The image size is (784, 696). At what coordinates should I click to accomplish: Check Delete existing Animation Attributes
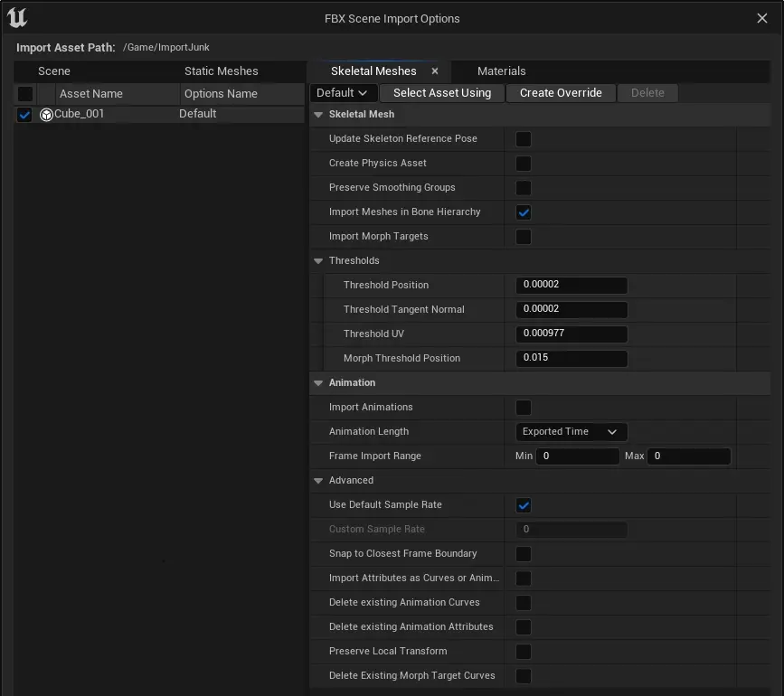[523, 627]
